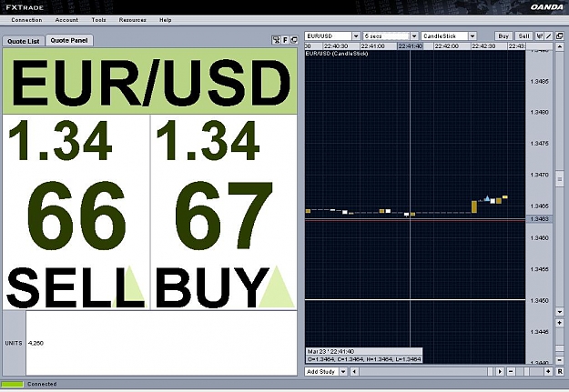Click the horizontal zoom out minus button
Viewport: 569px width, 392px height.
pos(511,371)
